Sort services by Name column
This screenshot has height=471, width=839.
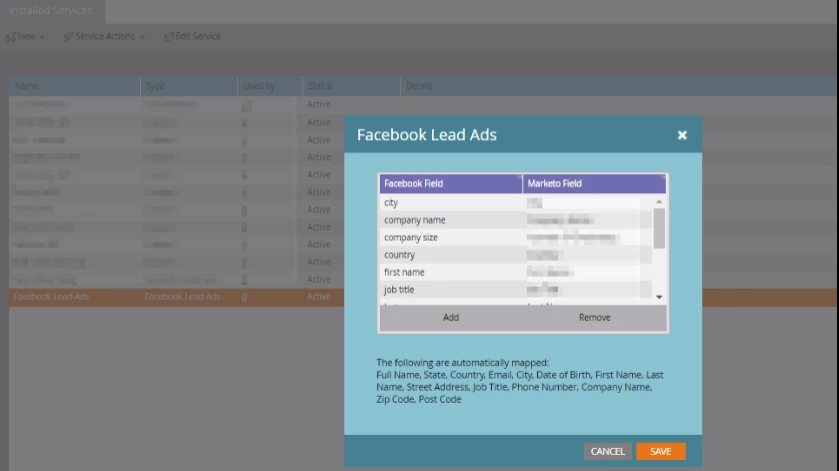(74, 86)
